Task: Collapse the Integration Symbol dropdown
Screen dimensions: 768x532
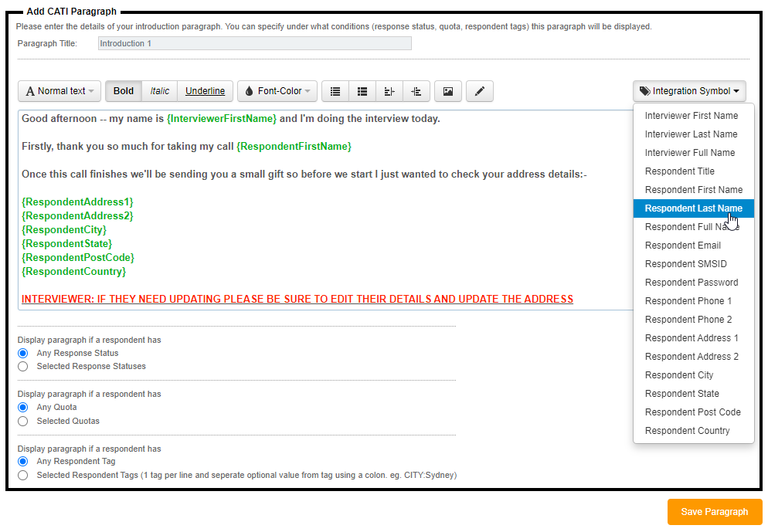Action: point(689,91)
